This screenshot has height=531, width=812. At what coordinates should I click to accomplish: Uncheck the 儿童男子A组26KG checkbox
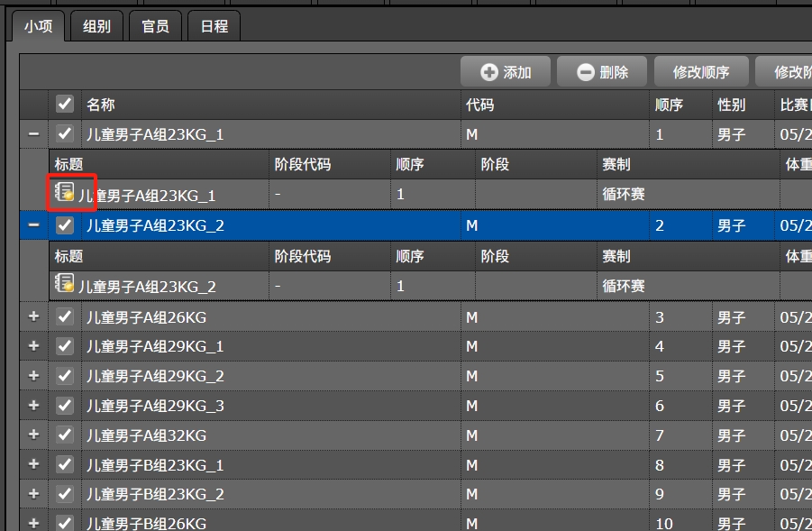coord(65,316)
